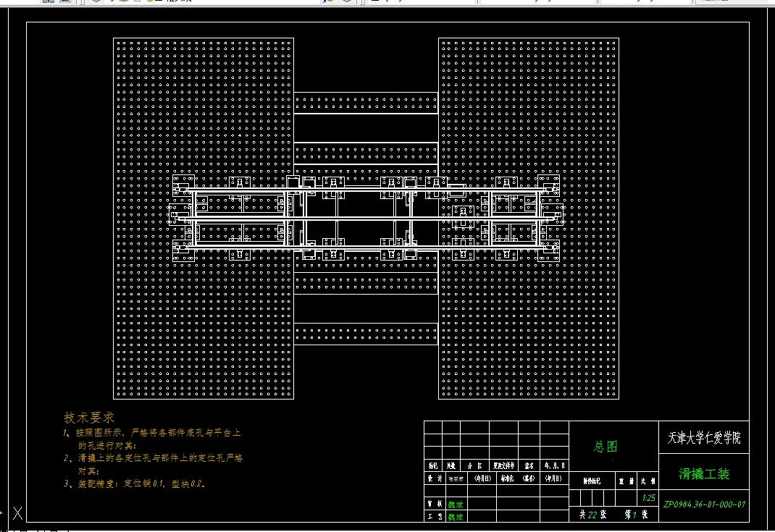Select the 的孔进行对其 continuation line
775x532 pixels.
106,446
